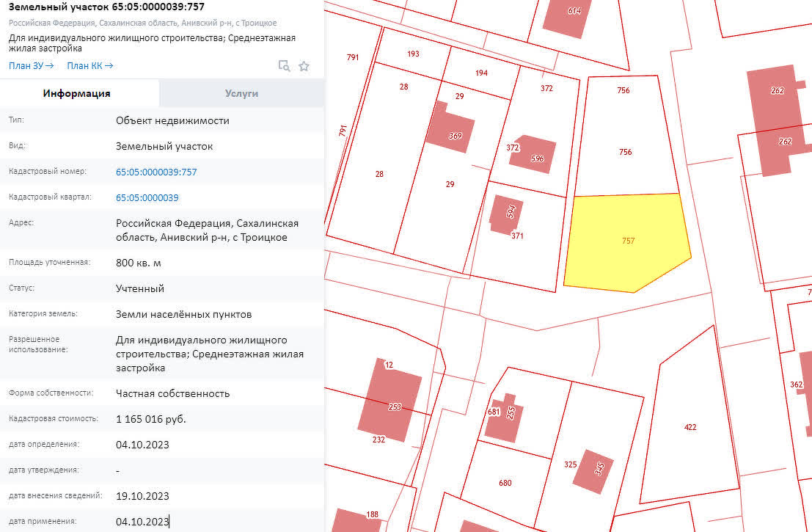Select parcel 422 on the map
This screenshot has height=532, width=812.
coord(690,426)
